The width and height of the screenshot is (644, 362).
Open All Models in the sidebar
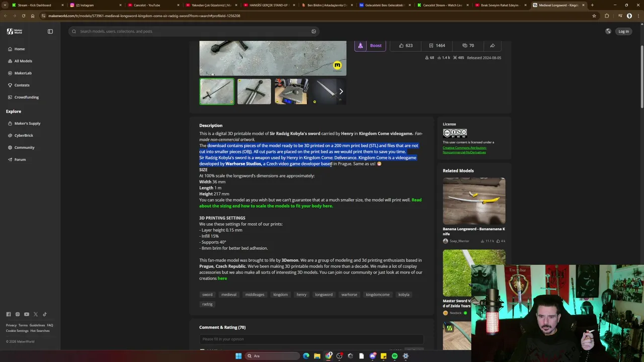(x=23, y=61)
